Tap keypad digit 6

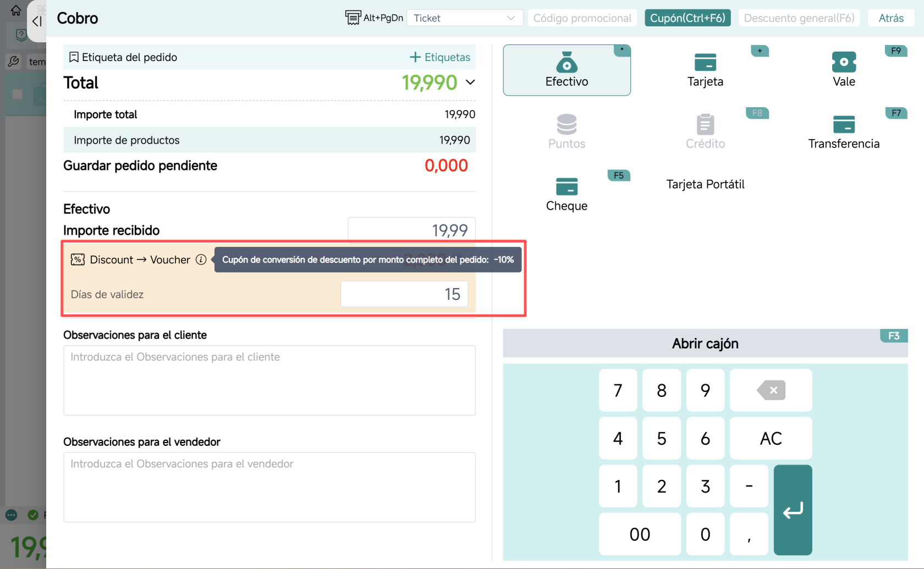[x=705, y=438]
